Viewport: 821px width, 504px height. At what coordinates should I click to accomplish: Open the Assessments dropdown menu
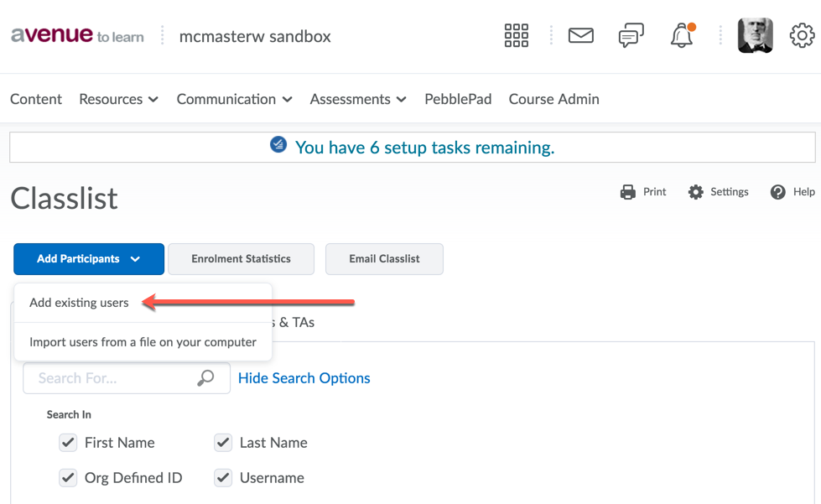point(358,99)
